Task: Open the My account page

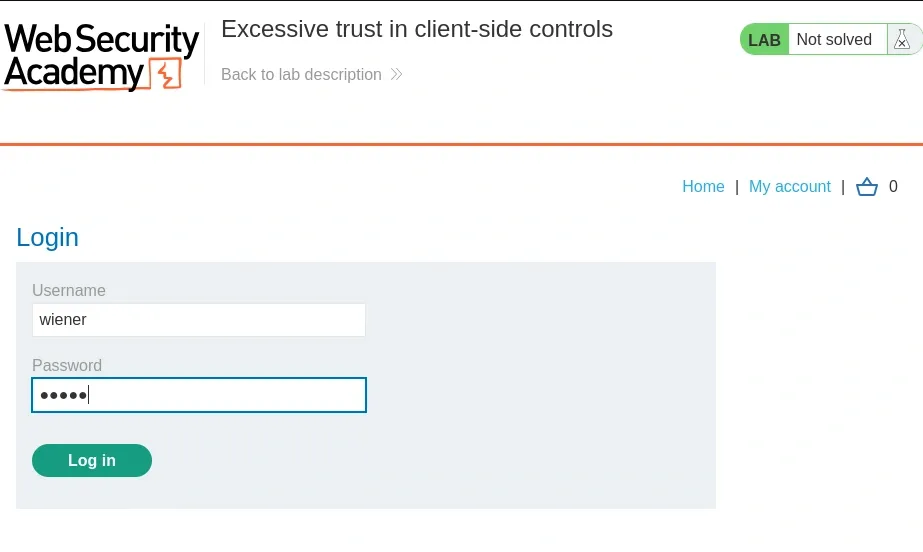Action: (x=789, y=187)
